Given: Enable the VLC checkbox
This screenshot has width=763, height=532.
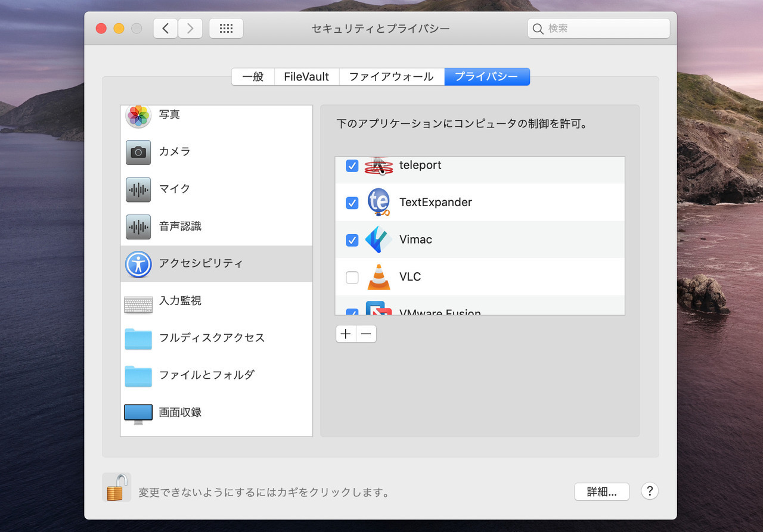Looking at the screenshot, I should (x=352, y=277).
